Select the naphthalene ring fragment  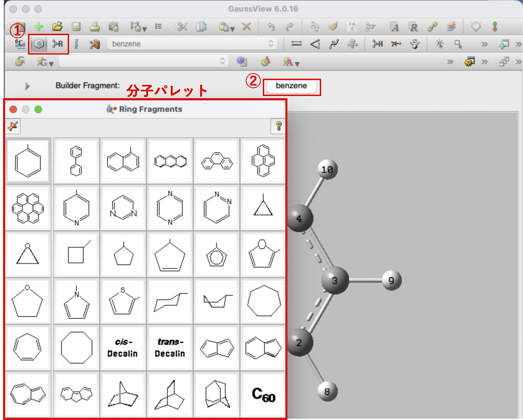(123, 161)
